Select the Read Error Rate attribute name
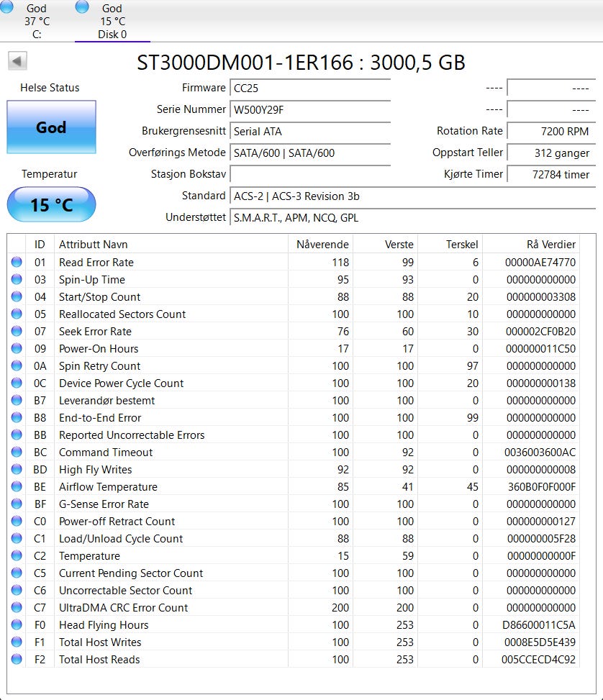 (96, 263)
